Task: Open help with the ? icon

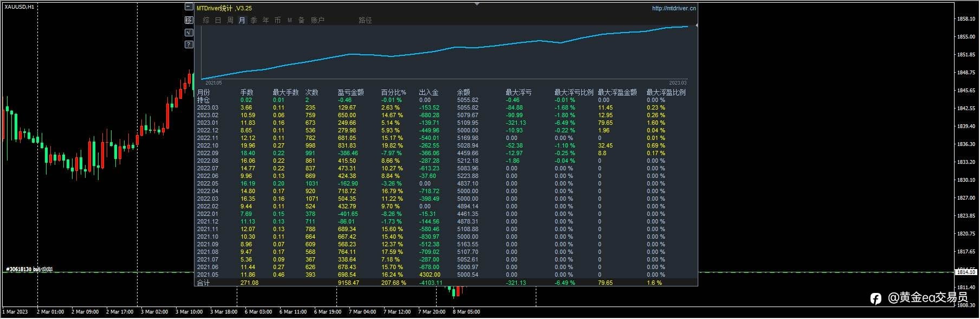Action: pos(189,44)
